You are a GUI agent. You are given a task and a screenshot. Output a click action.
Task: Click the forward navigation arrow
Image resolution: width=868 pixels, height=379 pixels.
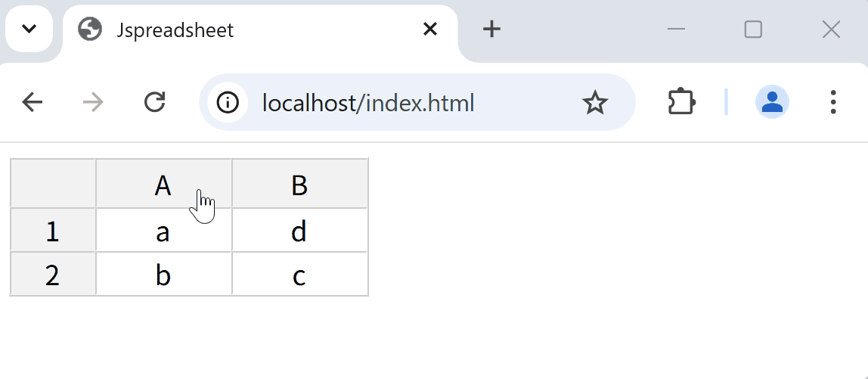point(93,102)
